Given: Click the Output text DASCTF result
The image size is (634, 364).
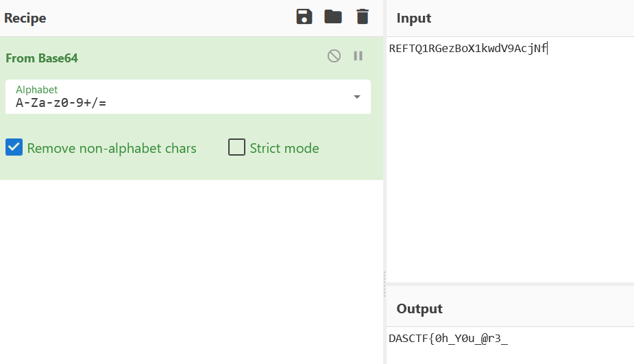Looking at the screenshot, I should click(448, 339).
